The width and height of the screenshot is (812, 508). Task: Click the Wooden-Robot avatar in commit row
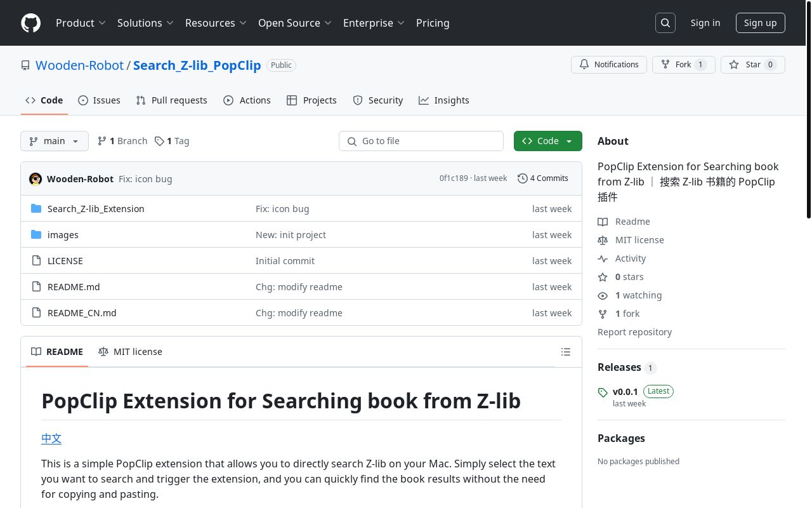(x=36, y=179)
